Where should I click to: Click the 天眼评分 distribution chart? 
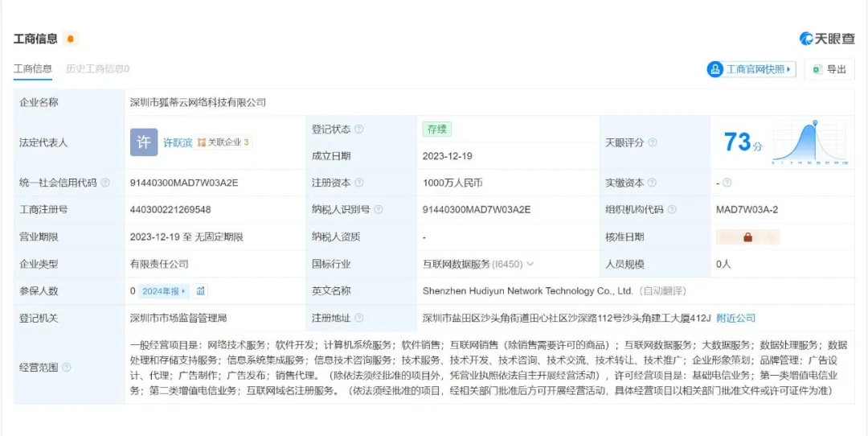click(811, 142)
